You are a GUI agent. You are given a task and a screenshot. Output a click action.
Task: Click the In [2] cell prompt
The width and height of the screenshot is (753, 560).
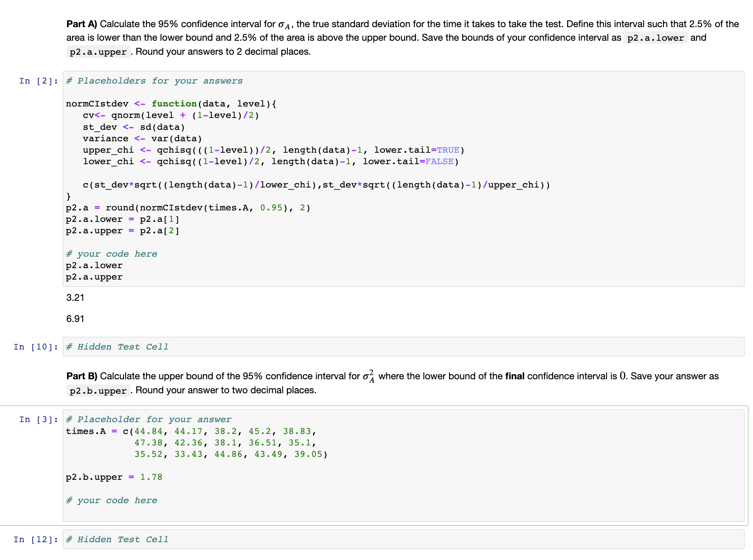(x=37, y=81)
